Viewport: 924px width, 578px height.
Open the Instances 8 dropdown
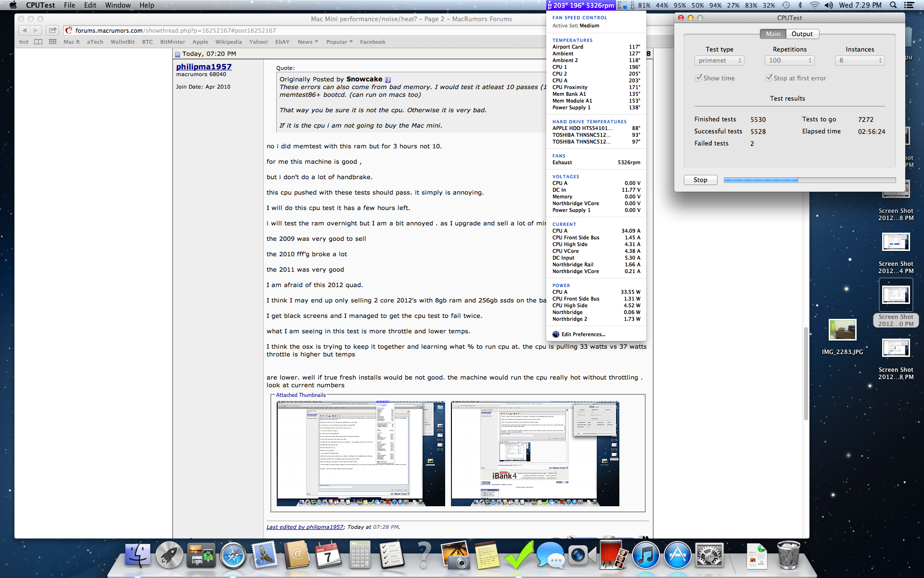pyautogui.click(x=860, y=61)
